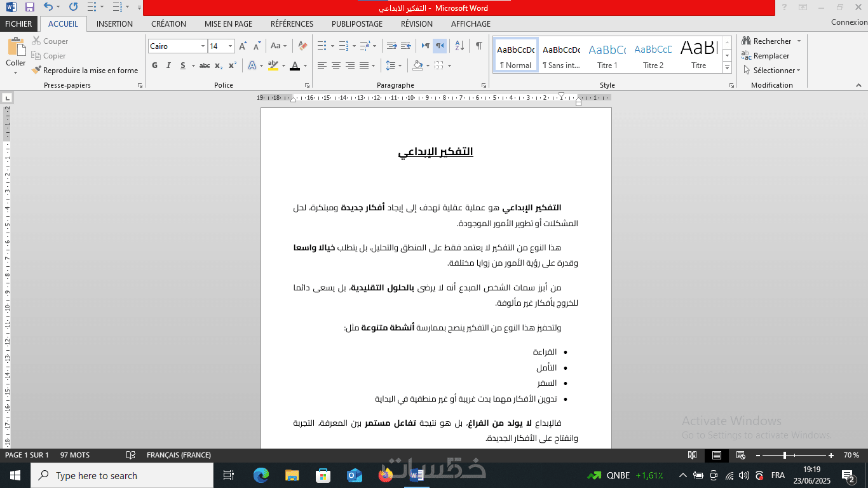
Task: Click the 97 MOTS word count
Action: tap(75, 455)
